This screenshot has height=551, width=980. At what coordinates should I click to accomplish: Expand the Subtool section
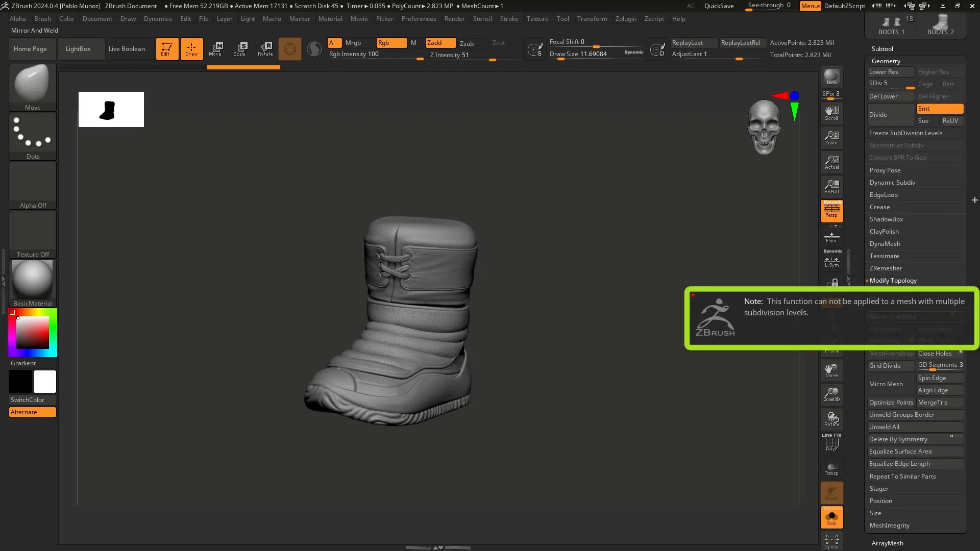(882, 49)
